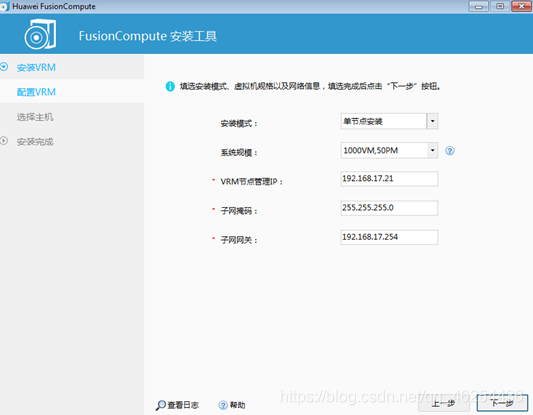The image size is (533, 415).
Task: Click the FusionCompute disc logo icon
Action: point(40,34)
